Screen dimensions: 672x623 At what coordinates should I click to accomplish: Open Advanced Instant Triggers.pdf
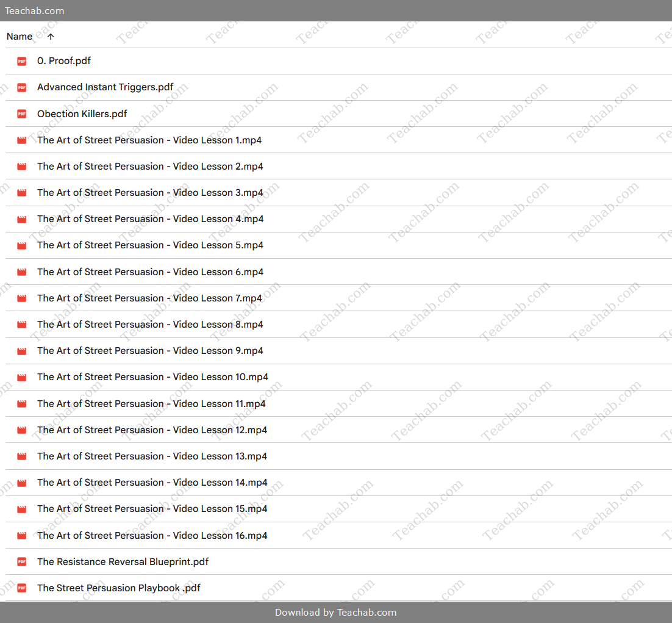click(x=105, y=87)
